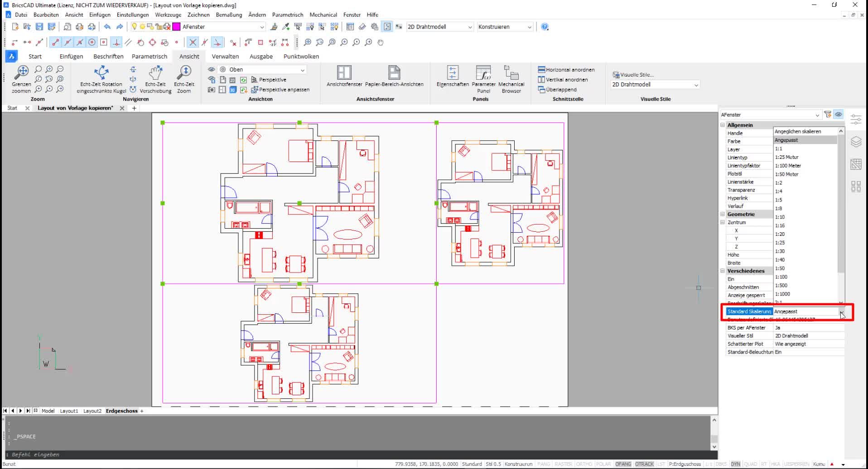Open the Eigenschaften panel
The height and width of the screenshot is (469, 868).
click(x=453, y=76)
